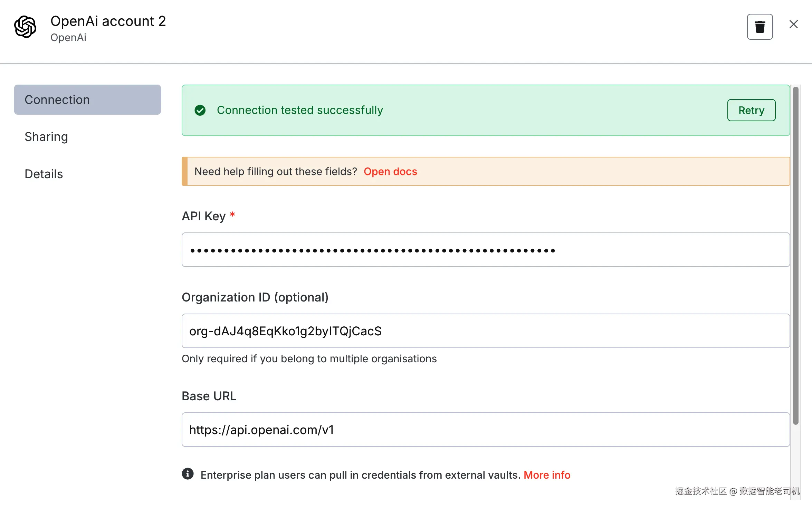Click the OpenAI logo icon
The image size is (812, 508).
click(x=25, y=27)
